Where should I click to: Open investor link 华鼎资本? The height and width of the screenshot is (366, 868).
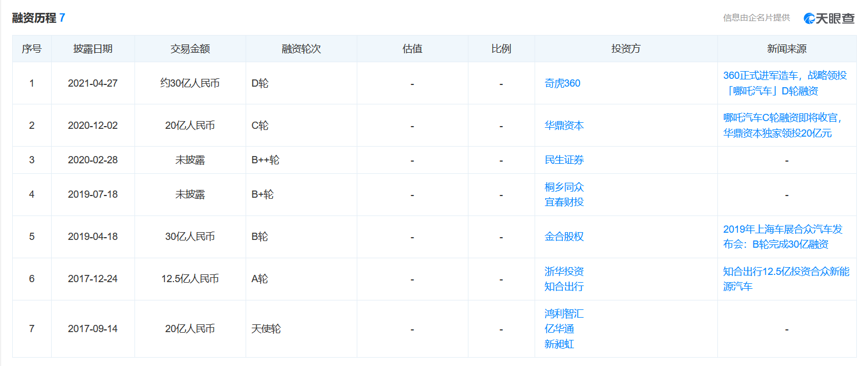pos(564,126)
